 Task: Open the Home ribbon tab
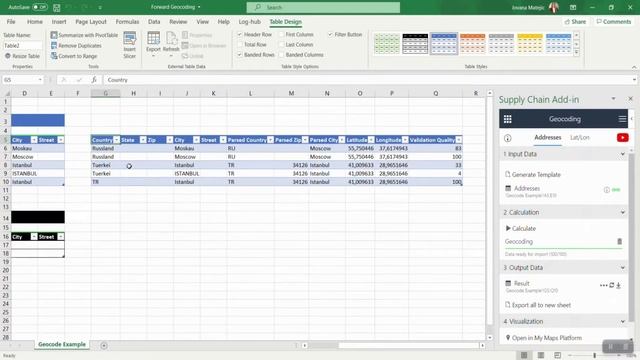pyautogui.click(x=35, y=22)
